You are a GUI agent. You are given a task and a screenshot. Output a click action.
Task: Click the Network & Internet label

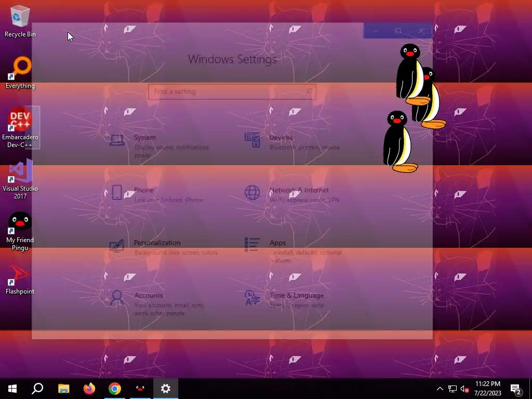coord(299,190)
